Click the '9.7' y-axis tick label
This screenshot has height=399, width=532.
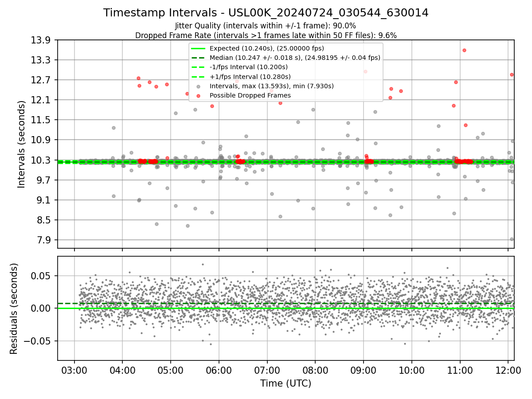[45, 180]
